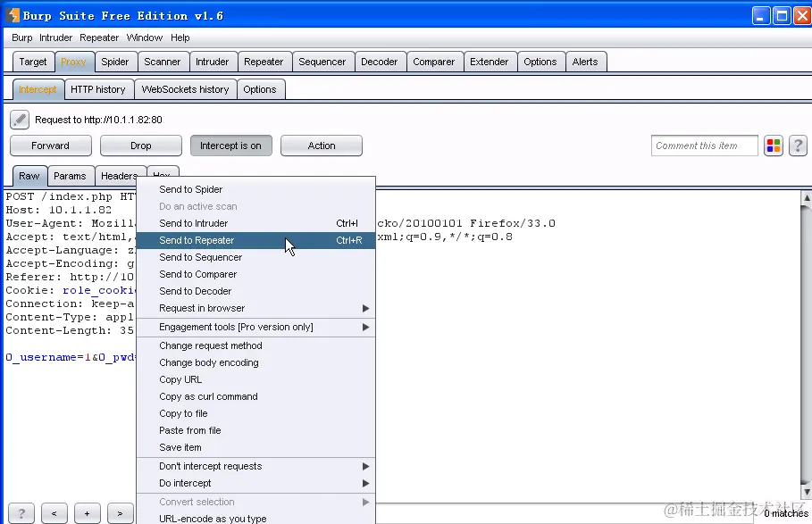Open the Repeater menu in menu bar
The height and width of the screenshot is (524, 812).
(99, 37)
